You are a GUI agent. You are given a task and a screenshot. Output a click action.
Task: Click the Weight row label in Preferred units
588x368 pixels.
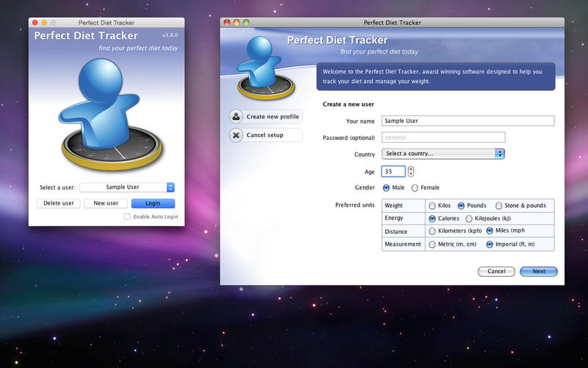pyautogui.click(x=393, y=205)
